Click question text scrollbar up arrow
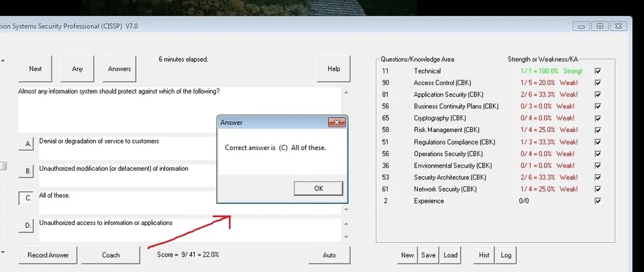This screenshot has height=272, width=644. point(346,92)
